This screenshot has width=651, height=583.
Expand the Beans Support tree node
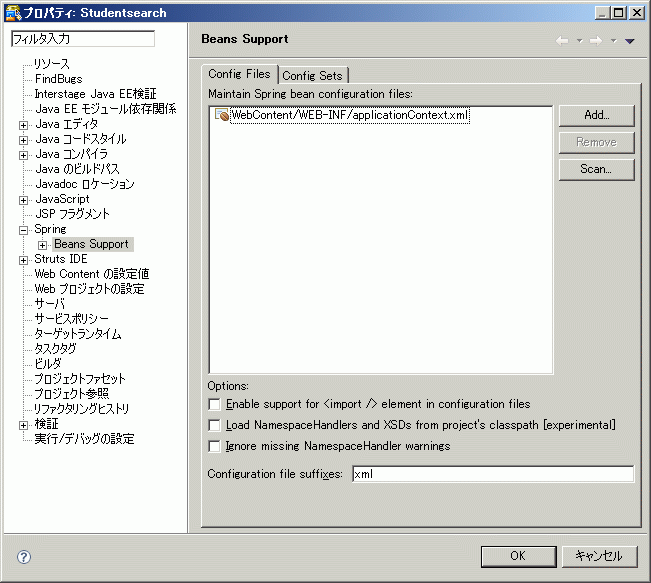(42, 245)
